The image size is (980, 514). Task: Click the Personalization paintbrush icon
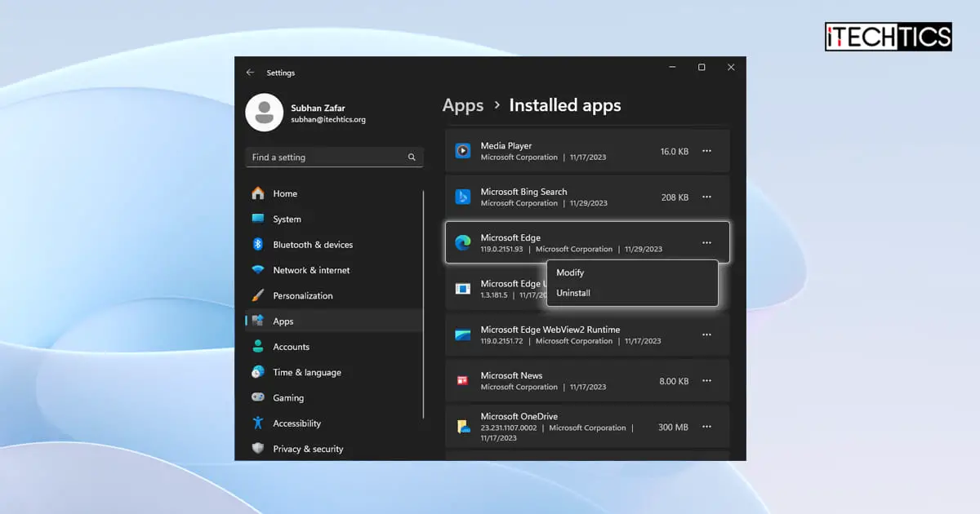[x=258, y=295]
